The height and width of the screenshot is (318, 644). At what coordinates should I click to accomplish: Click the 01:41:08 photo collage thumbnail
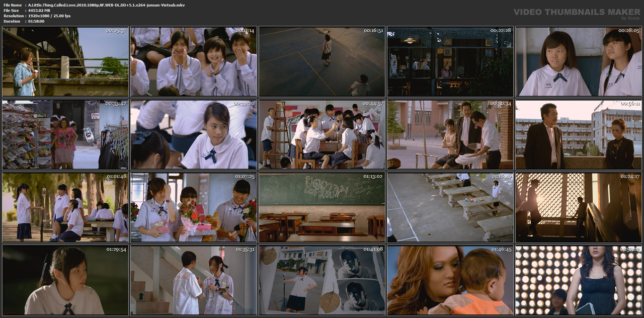(x=322, y=280)
